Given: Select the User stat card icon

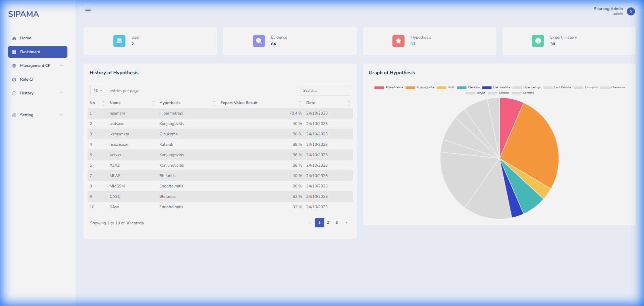Looking at the screenshot, I should pos(119,41).
